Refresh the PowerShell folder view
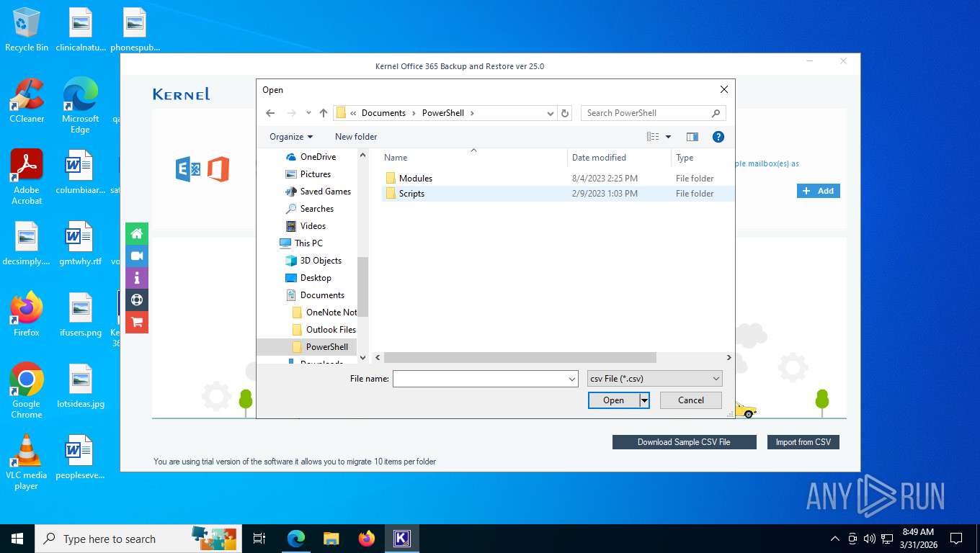The image size is (980, 553). [x=566, y=113]
